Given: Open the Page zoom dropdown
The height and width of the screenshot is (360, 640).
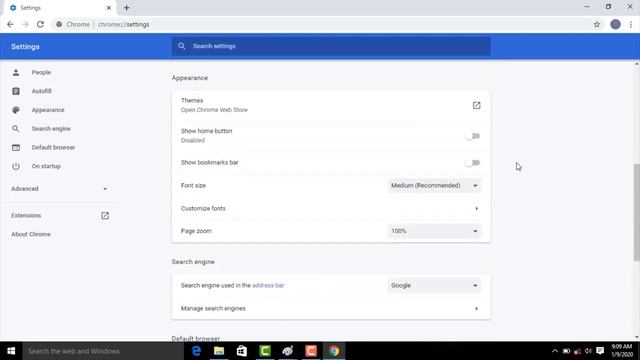Looking at the screenshot, I should click(x=434, y=231).
